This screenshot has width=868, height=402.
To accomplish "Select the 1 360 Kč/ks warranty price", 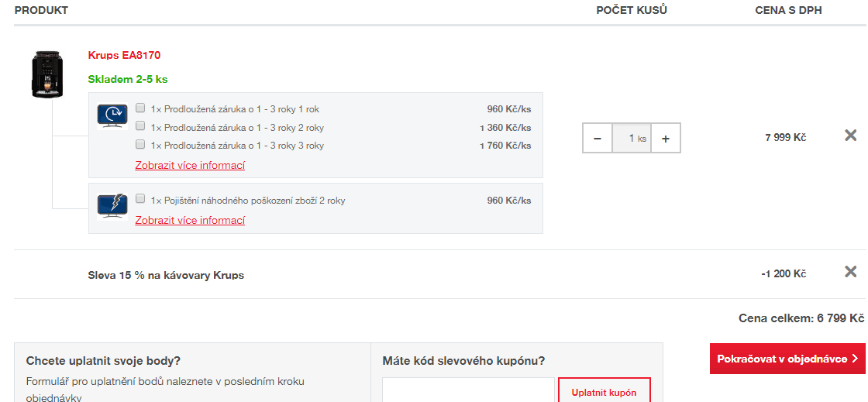I will coord(505,128).
